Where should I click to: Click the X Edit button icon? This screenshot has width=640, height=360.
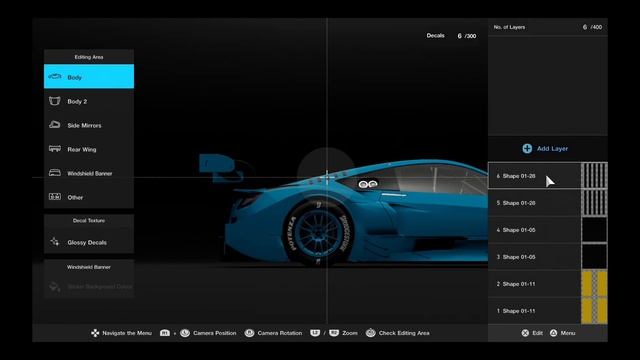[525, 333]
